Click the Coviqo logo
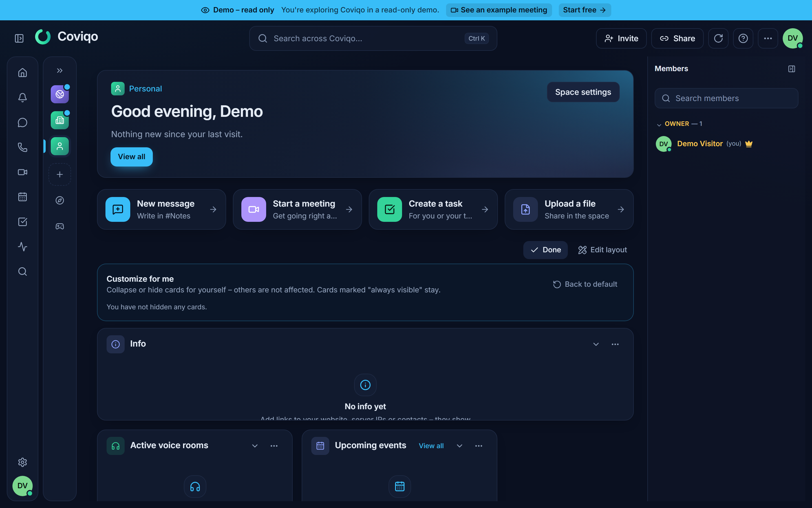This screenshot has height=508, width=812. coord(67,37)
